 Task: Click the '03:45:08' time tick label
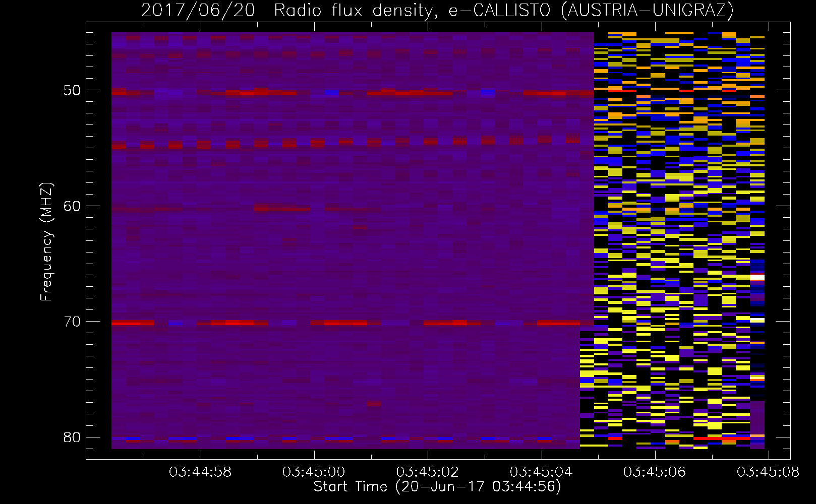click(768, 472)
